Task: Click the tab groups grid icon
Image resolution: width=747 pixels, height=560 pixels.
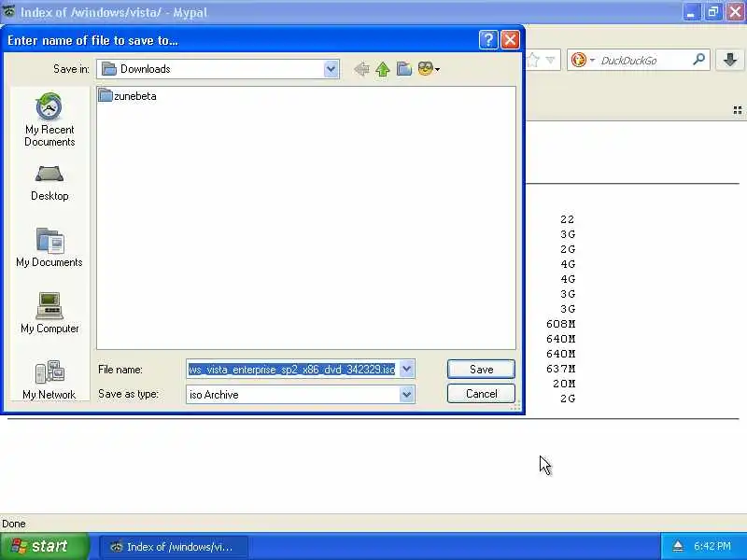Action: click(x=738, y=110)
